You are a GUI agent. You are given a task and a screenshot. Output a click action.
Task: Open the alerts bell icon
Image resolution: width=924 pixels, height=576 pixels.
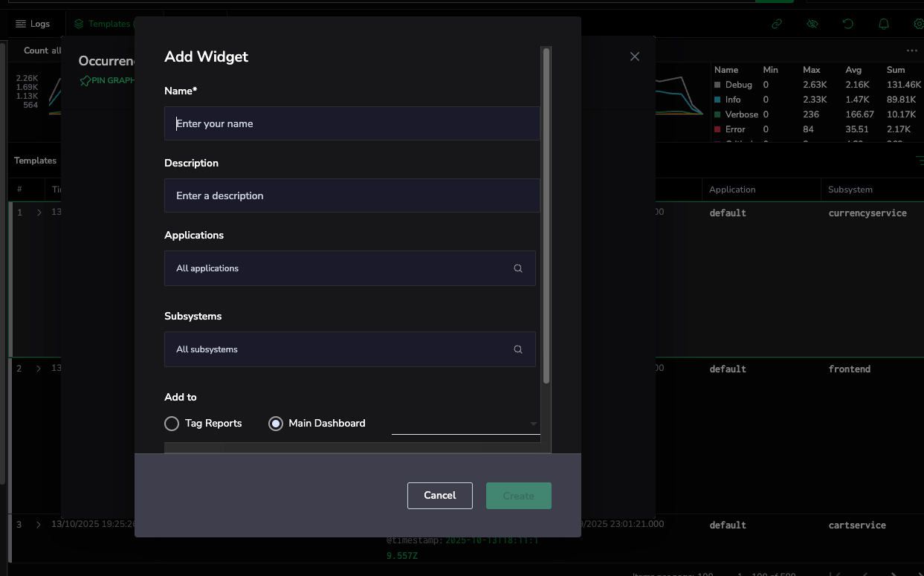click(x=884, y=24)
